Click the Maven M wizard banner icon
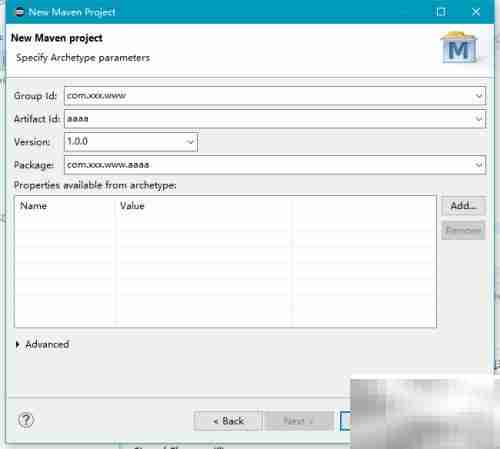Image resolution: width=500 pixels, height=449 pixels. [459, 47]
